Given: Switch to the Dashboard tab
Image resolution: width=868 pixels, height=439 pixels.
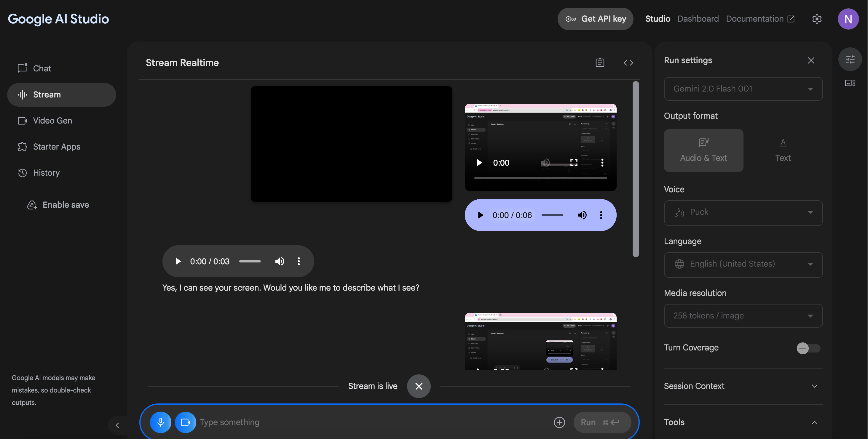Looking at the screenshot, I should point(698,19).
